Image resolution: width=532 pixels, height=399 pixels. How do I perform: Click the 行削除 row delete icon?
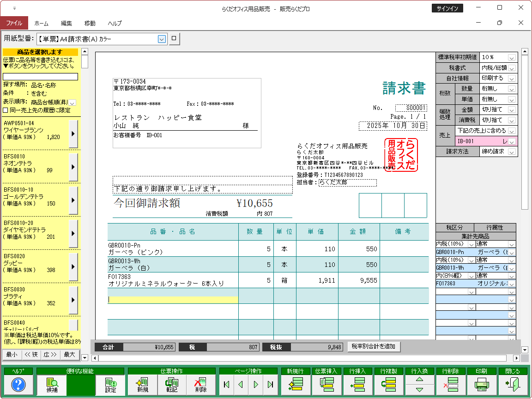coord(450,384)
